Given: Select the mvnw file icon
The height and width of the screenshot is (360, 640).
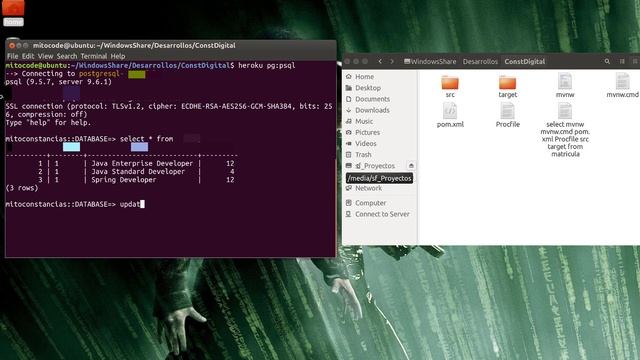Looking at the screenshot, I should tap(565, 81).
